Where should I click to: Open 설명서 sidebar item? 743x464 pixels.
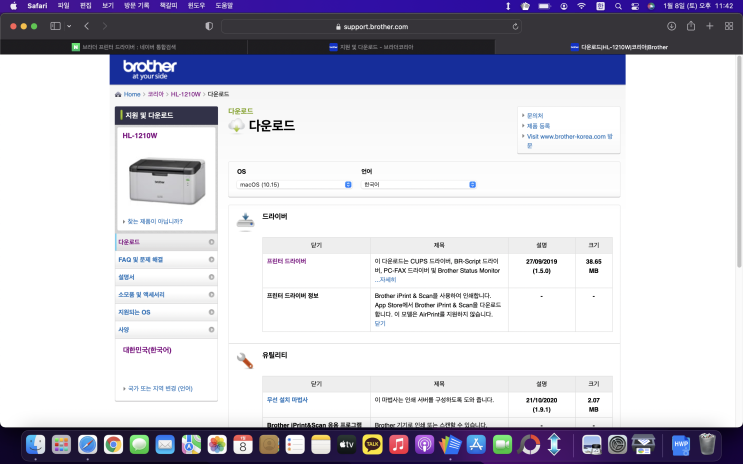pyautogui.click(x=166, y=277)
